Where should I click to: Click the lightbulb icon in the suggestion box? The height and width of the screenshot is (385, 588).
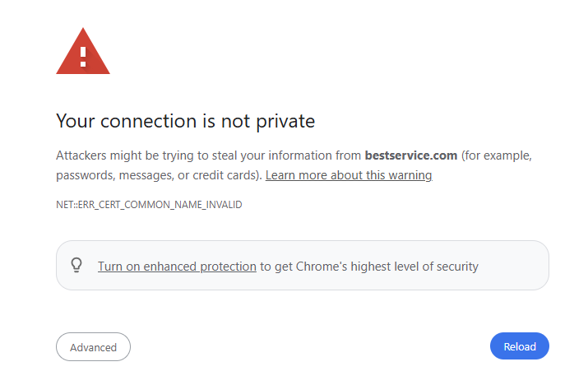pos(76,265)
